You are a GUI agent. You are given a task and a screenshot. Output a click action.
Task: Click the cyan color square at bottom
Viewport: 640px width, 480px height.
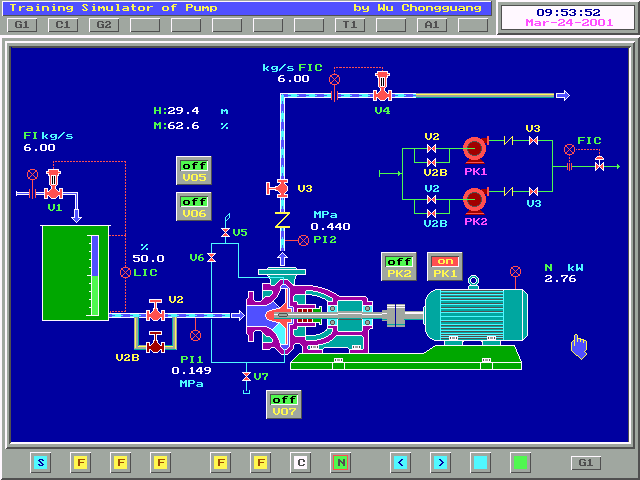pyautogui.click(x=480, y=462)
